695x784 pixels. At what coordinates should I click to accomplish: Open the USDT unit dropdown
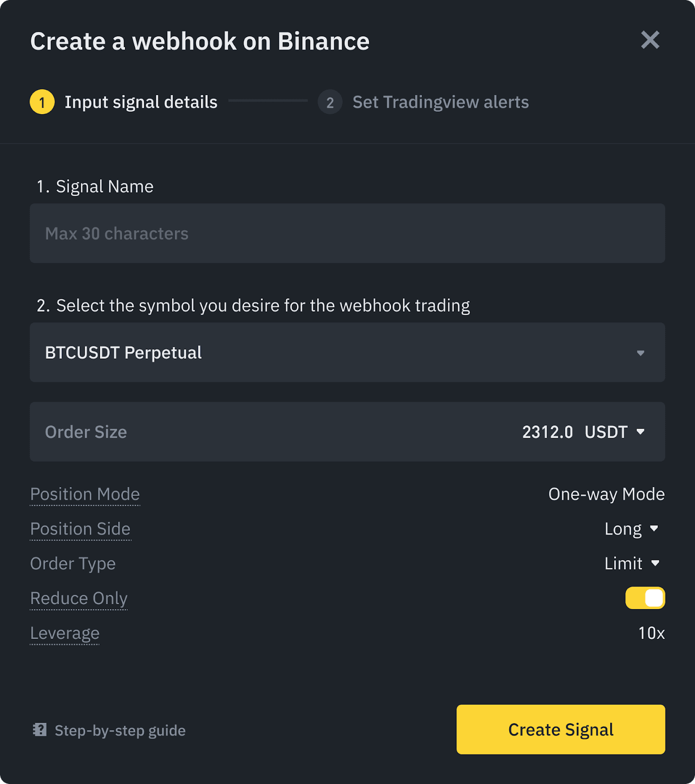615,432
